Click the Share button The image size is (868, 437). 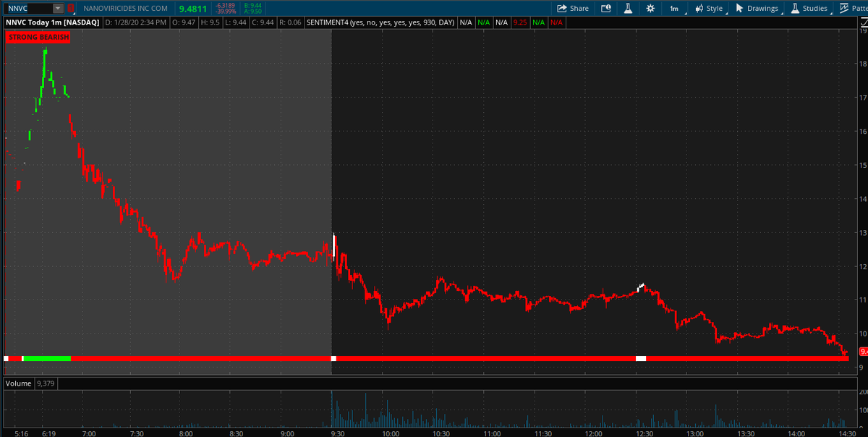(573, 8)
